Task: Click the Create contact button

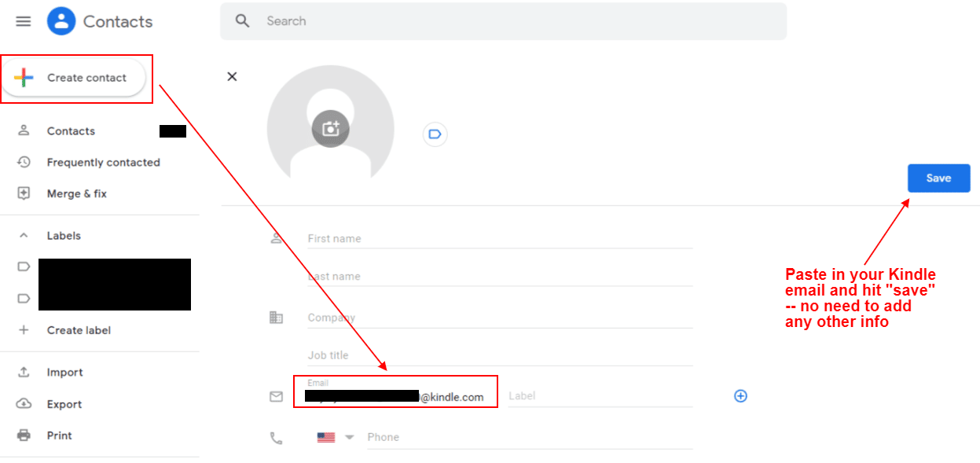Action: coord(74,78)
